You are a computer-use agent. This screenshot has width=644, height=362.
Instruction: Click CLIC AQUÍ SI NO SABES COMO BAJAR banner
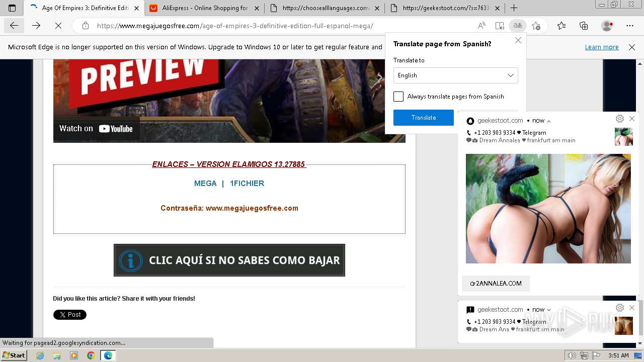[229, 260]
